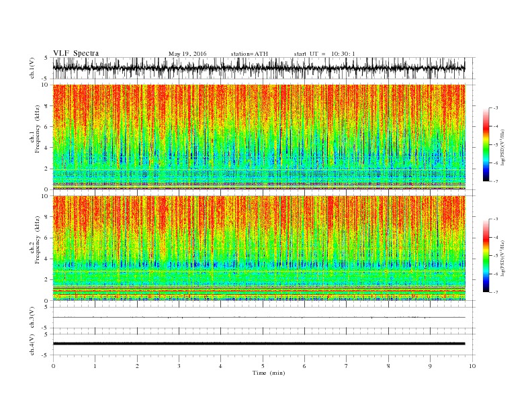Click the time axis tick label '1'
This screenshot has width=532, height=411.
[x=95, y=366]
